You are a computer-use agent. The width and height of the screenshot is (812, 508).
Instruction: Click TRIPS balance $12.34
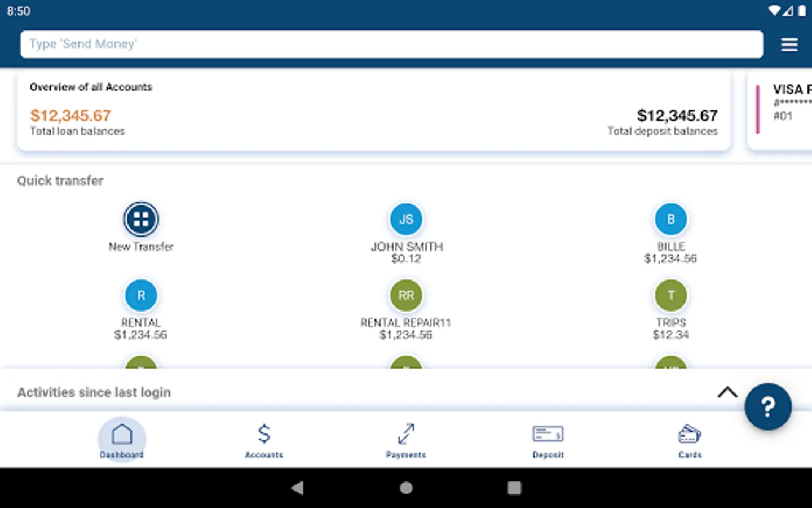coord(671,335)
